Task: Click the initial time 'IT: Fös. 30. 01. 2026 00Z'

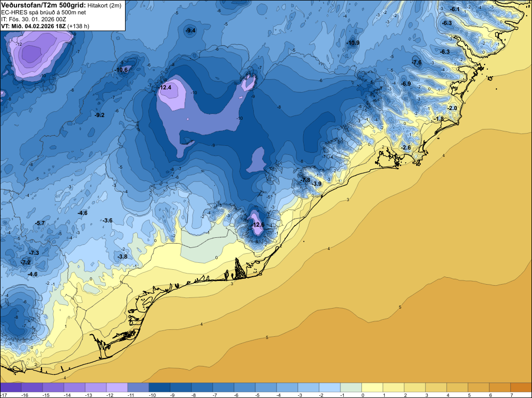Action: 34,19
